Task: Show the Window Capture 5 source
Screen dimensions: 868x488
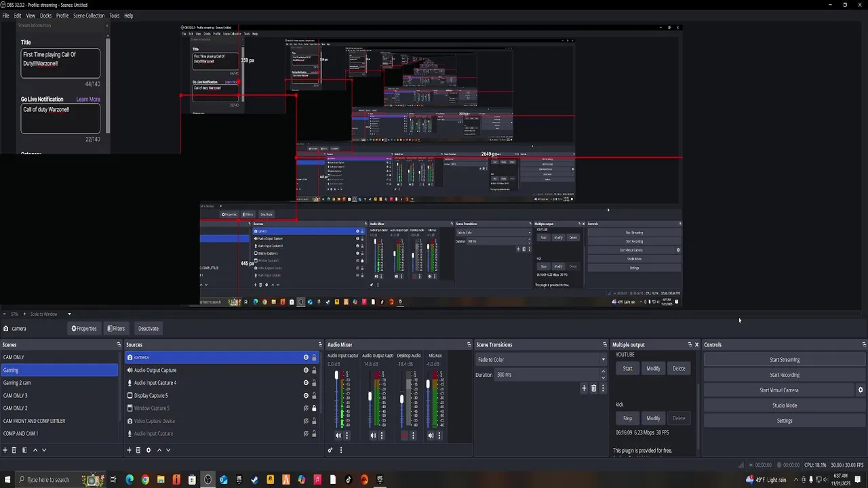Action: (x=306, y=408)
